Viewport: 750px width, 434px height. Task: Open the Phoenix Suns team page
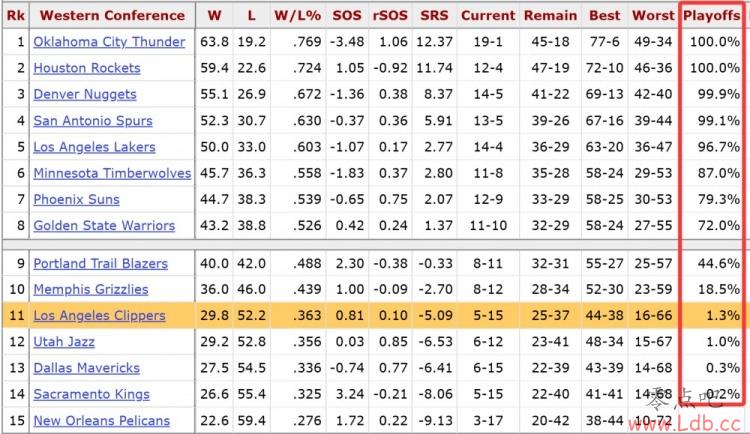[76, 199]
